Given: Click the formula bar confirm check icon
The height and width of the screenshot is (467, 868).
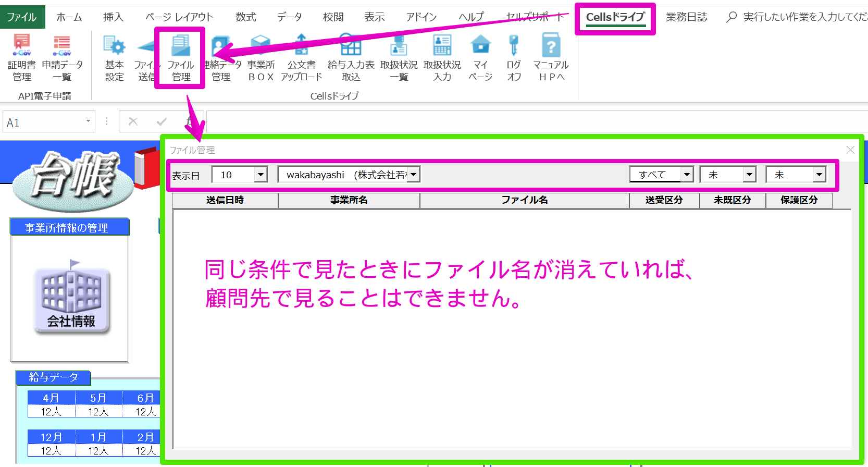Looking at the screenshot, I should pos(162,121).
